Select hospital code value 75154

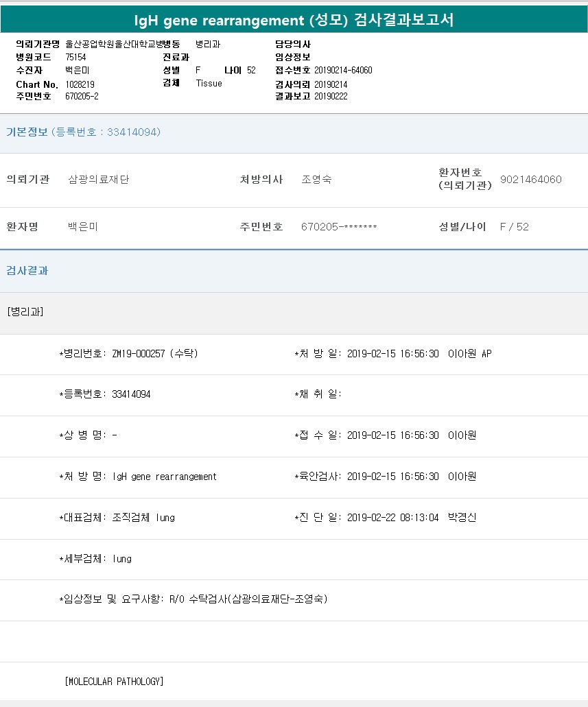(x=75, y=58)
